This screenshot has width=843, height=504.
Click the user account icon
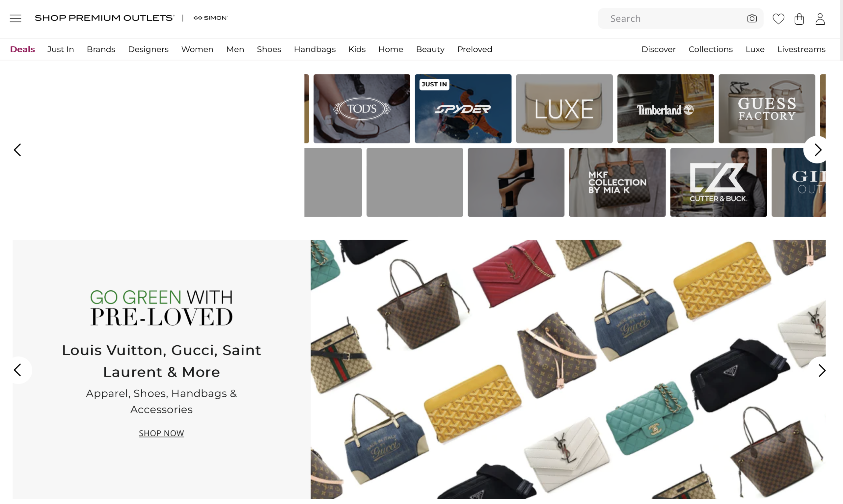pos(820,19)
